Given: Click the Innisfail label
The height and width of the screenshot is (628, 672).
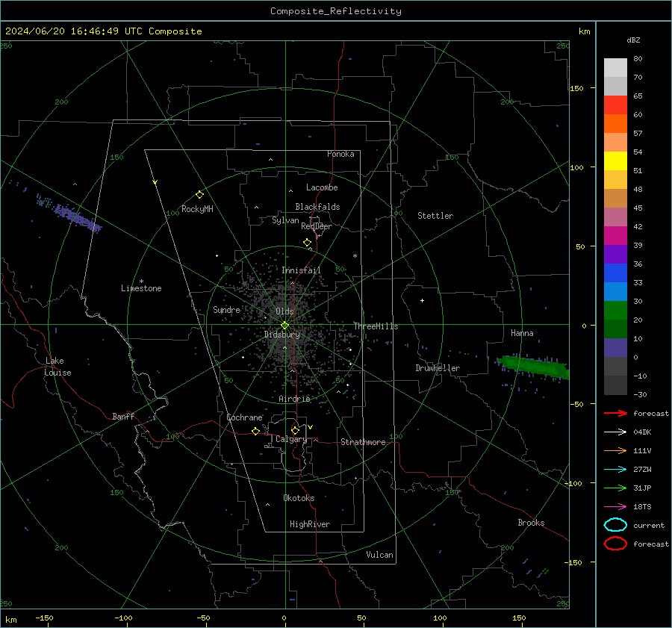Looking at the screenshot, I should pyautogui.click(x=301, y=270).
